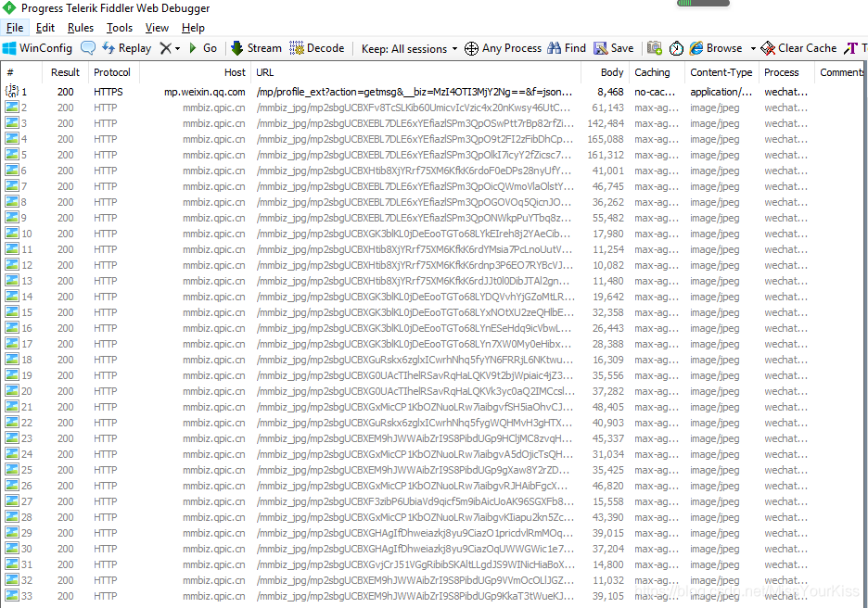Click the Fiddler app icon in title bar
This screenshot has height=608, width=868.
pos(9,7)
